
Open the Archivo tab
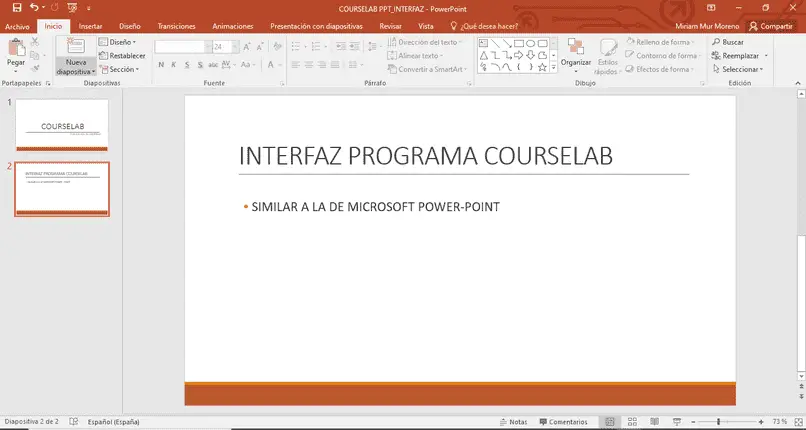17,26
